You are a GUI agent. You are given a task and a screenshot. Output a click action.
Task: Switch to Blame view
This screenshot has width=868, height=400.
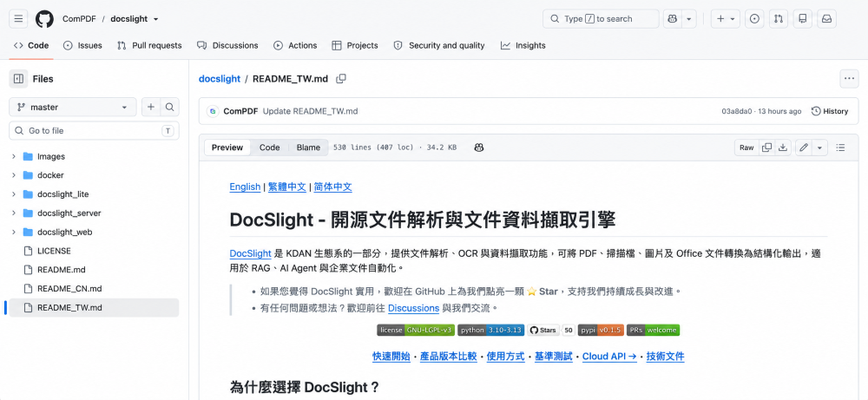click(308, 148)
